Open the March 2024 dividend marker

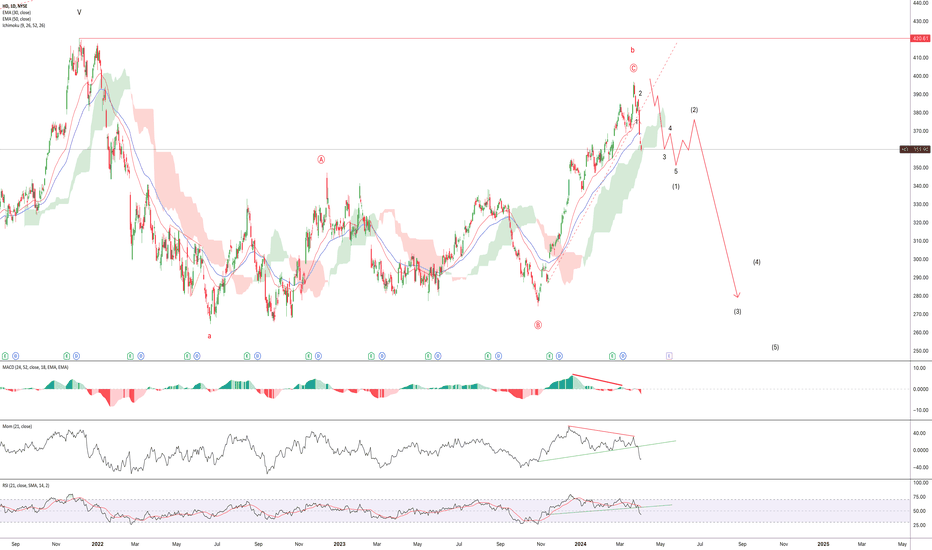623,356
